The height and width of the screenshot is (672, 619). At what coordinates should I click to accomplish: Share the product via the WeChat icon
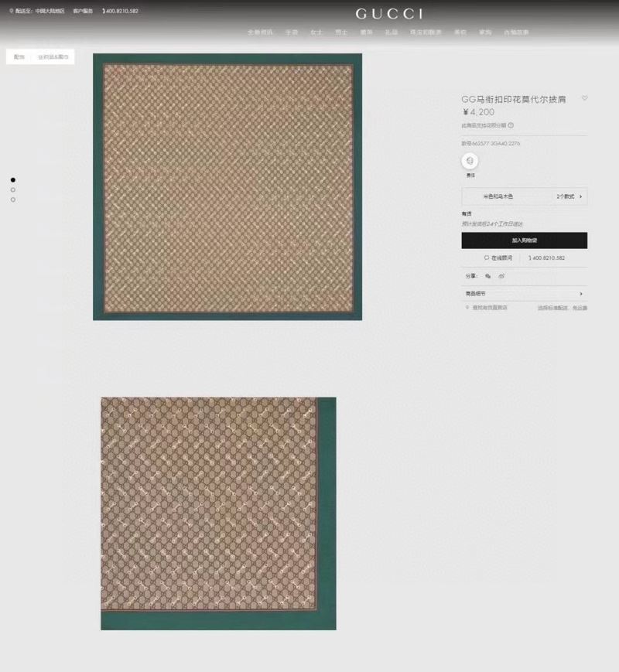(487, 276)
